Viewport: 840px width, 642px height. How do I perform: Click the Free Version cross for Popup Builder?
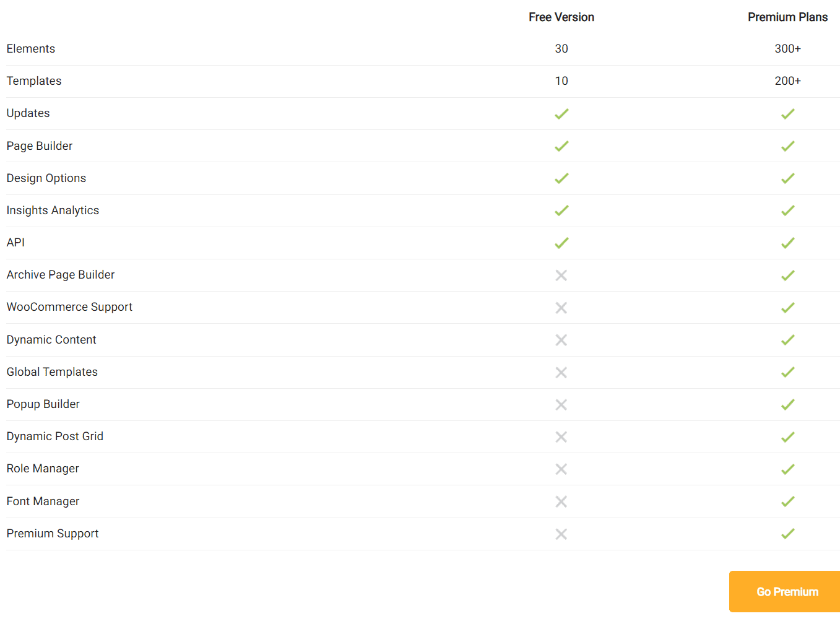click(x=561, y=404)
